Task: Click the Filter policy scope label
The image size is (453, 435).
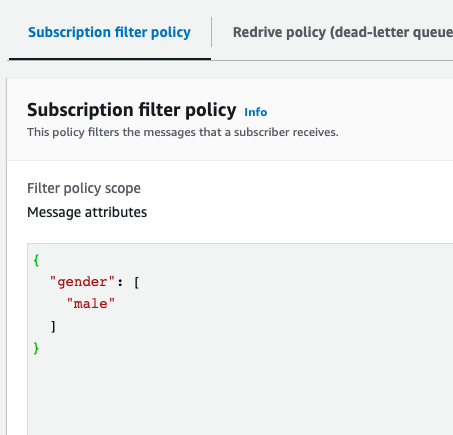Action: coord(84,188)
